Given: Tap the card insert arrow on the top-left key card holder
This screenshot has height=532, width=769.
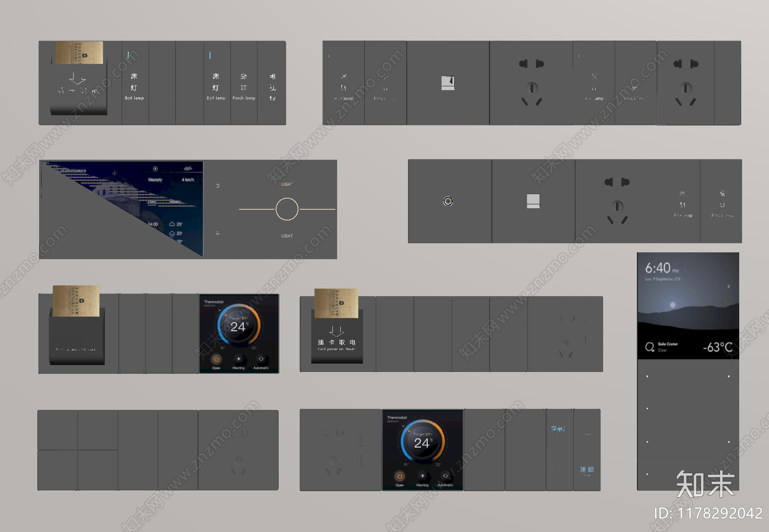Looking at the screenshot, I should [x=77, y=78].
